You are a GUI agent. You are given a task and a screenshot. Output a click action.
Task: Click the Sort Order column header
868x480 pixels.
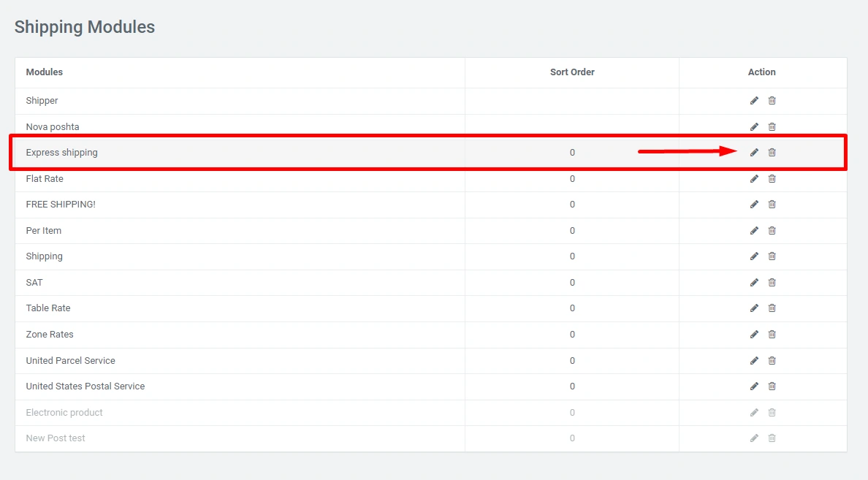pos(572,72)
